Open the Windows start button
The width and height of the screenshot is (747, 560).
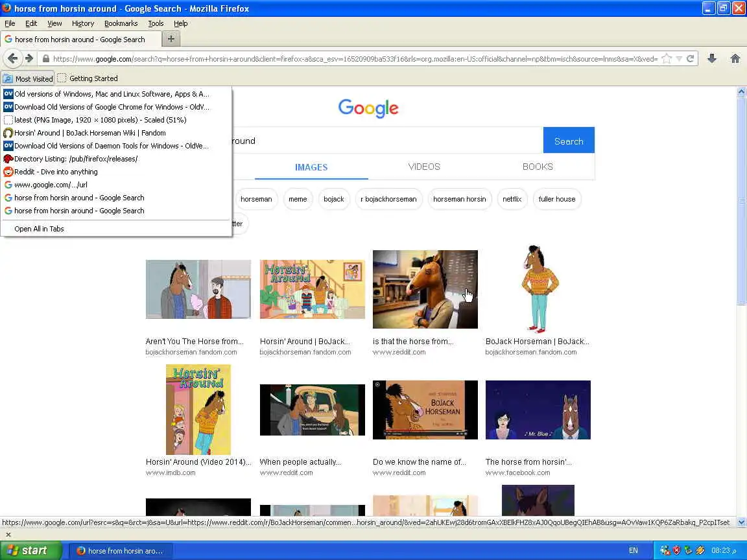click(30, 550)
